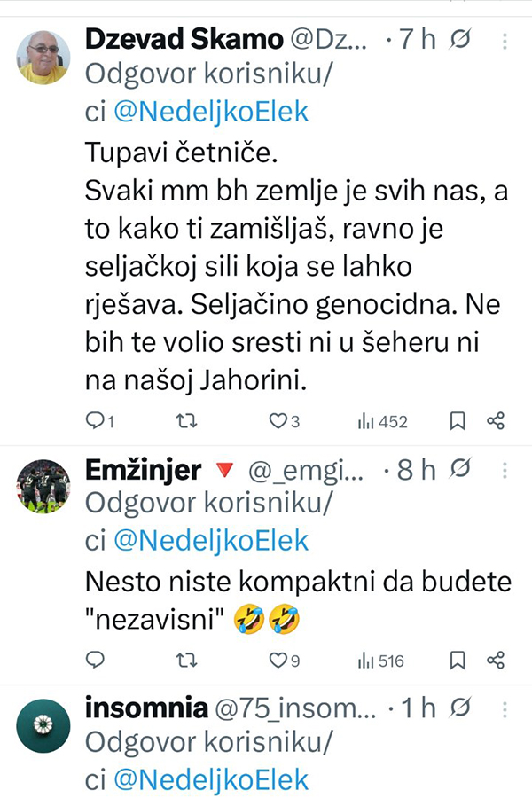
Task: View analytics showing 516 views
Action: (x=380, y=660)
